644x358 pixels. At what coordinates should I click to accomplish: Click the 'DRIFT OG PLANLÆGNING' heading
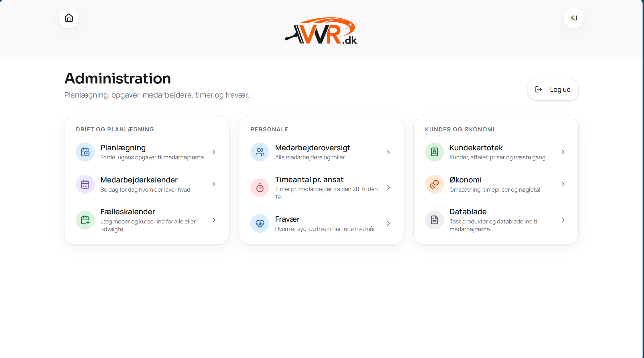click(115, 129)
